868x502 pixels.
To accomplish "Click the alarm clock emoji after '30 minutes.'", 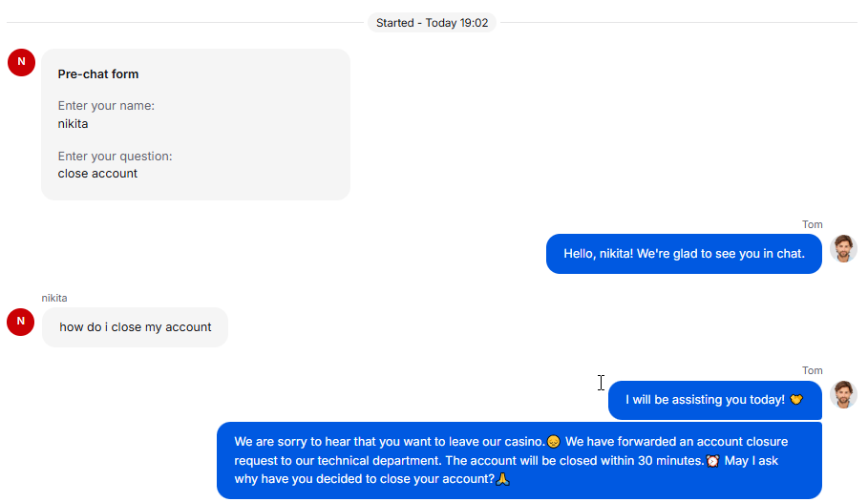I will click(713, 461).
